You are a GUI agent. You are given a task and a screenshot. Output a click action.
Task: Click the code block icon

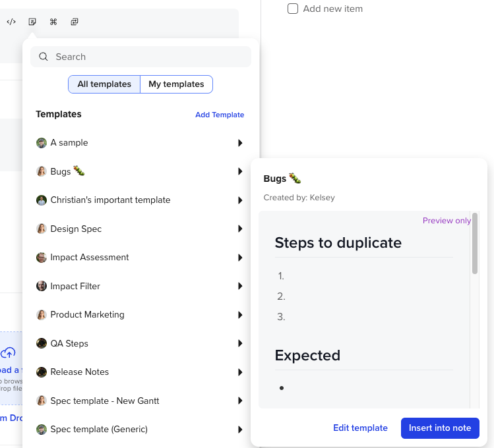tap(11, 22)
